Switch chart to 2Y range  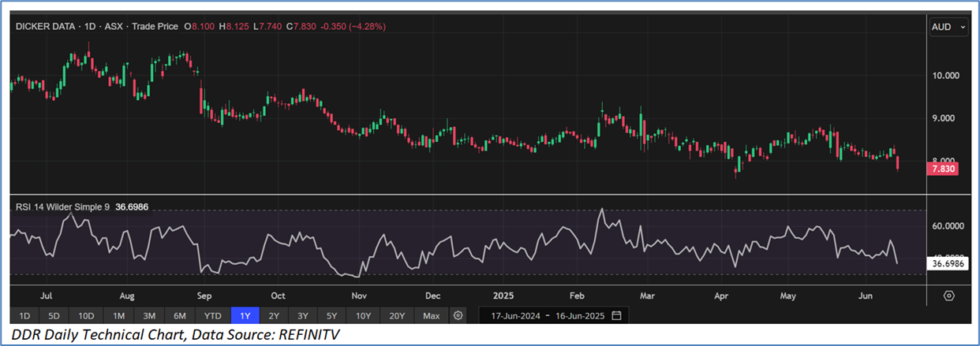pos(273,316)
